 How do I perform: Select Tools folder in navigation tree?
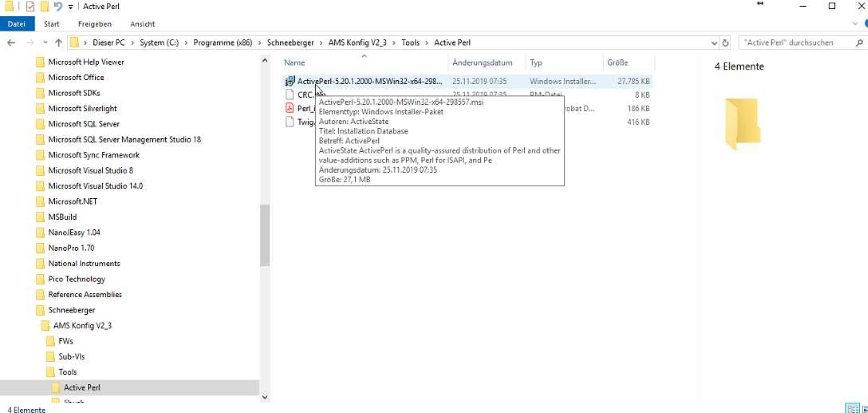pyautogui.click(x=67, y=372)
